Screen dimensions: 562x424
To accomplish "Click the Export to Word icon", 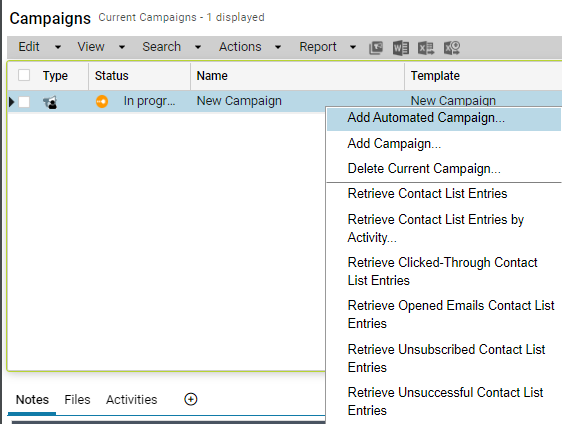I will pyautogui.click(x=401, y=47).
